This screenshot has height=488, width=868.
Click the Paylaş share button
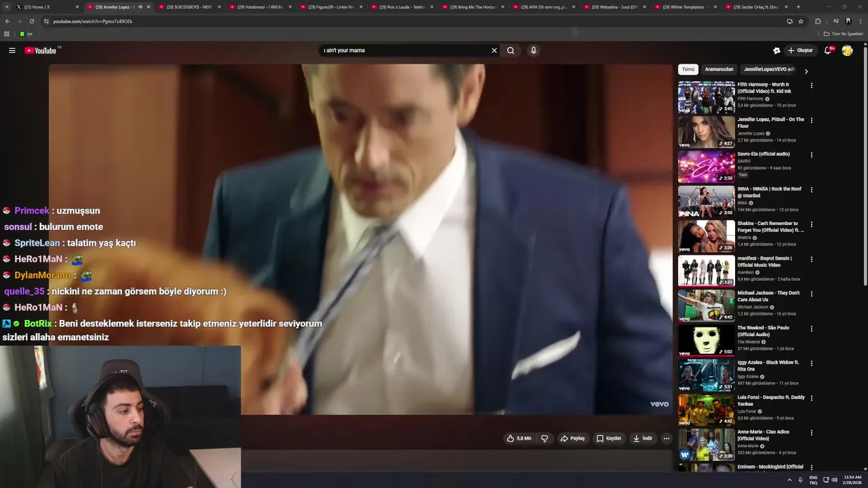click(x=572, y=439)
